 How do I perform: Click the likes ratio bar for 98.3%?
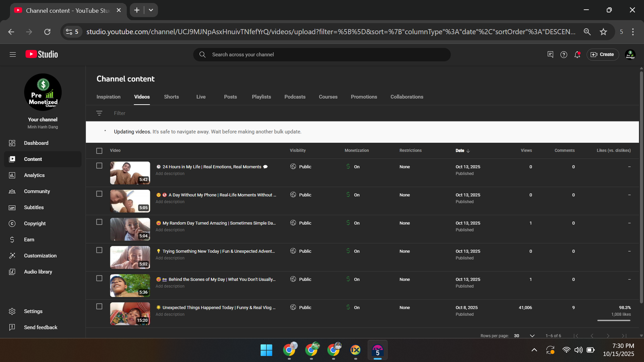613,320
